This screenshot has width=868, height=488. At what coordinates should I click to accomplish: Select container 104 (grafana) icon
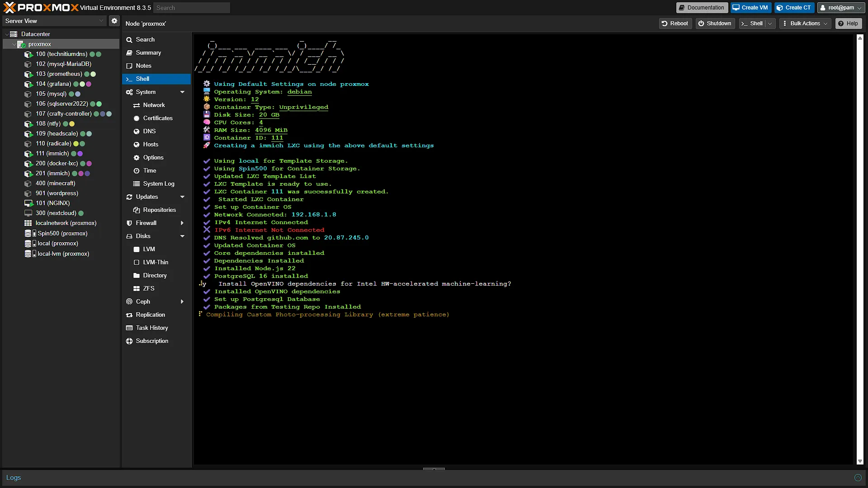pyautogui.click(x=29, y=84)
